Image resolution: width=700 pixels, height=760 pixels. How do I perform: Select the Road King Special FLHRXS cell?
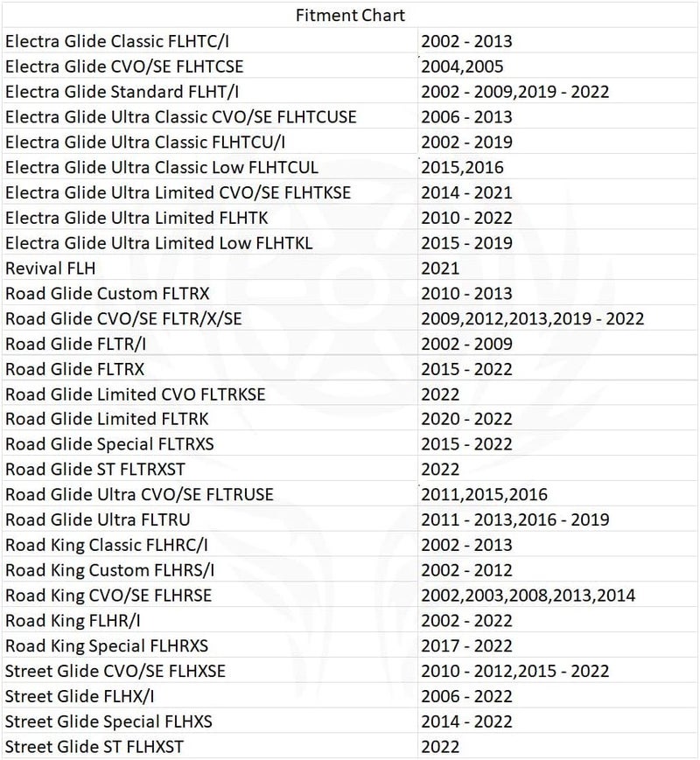[210, 645]
